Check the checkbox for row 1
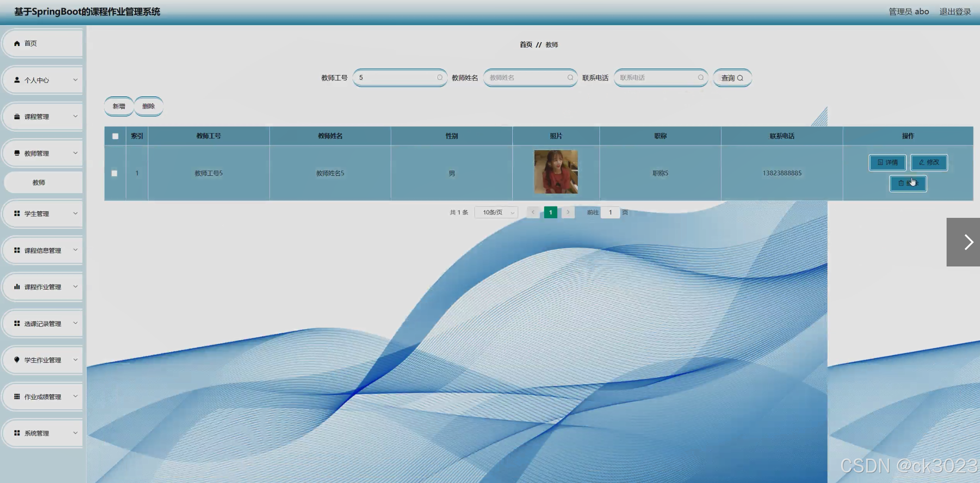This screenshot has height=483, width=980. click(x=115, y=173)
